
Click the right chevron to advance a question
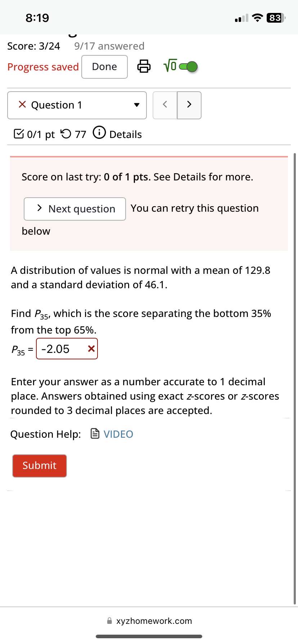189,105
